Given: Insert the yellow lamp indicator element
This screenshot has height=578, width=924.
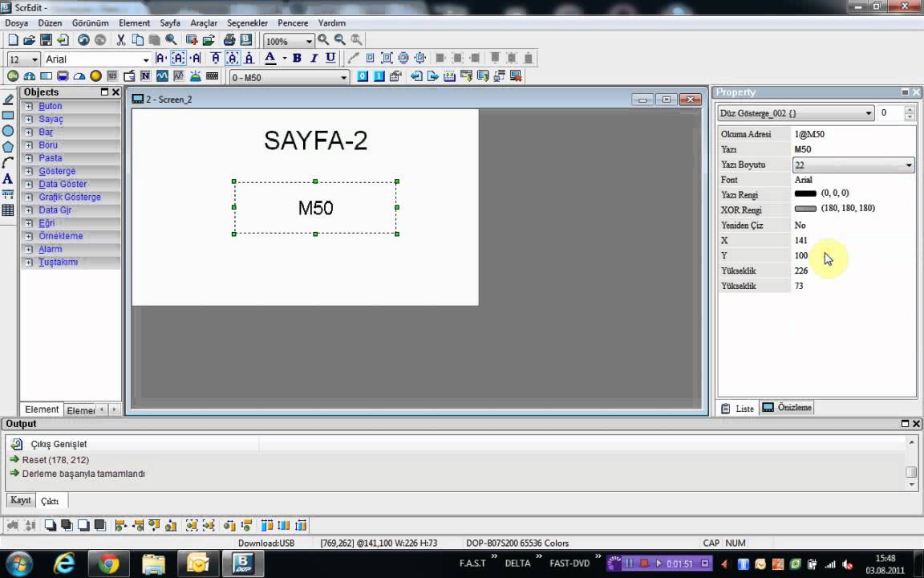Looking at the screenshot, I should pos(95,76).
